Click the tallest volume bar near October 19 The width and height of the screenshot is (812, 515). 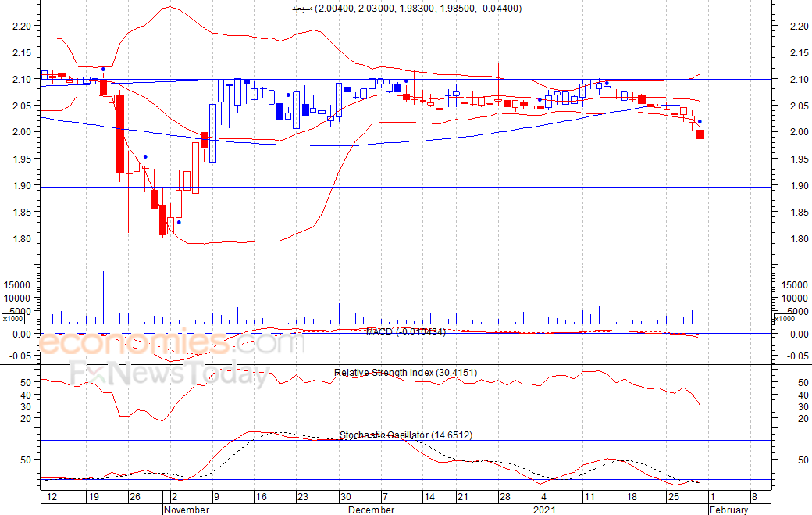click(x=104, y=298)
